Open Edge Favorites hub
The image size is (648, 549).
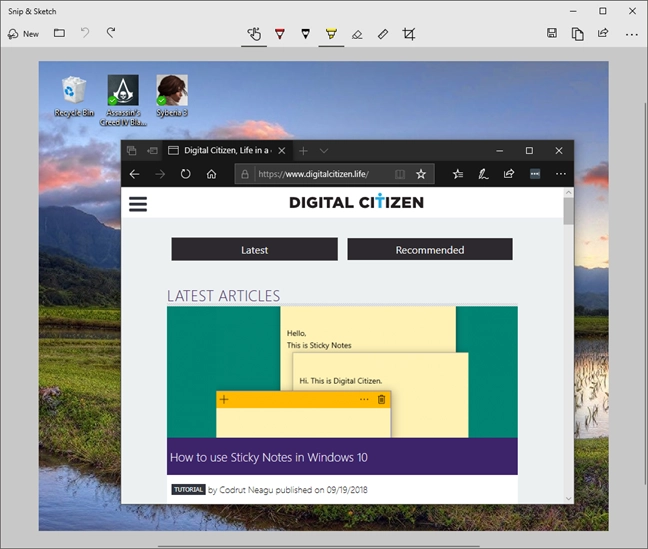(457, 174)
